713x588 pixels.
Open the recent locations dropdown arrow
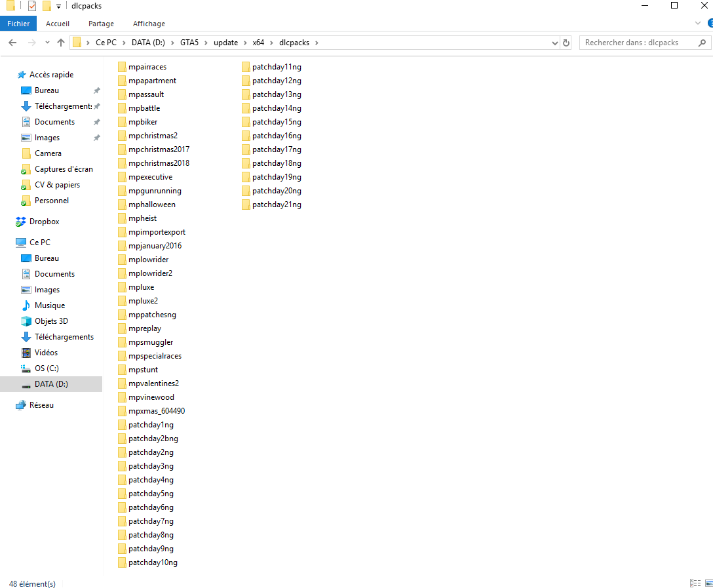tap(47, 43)
